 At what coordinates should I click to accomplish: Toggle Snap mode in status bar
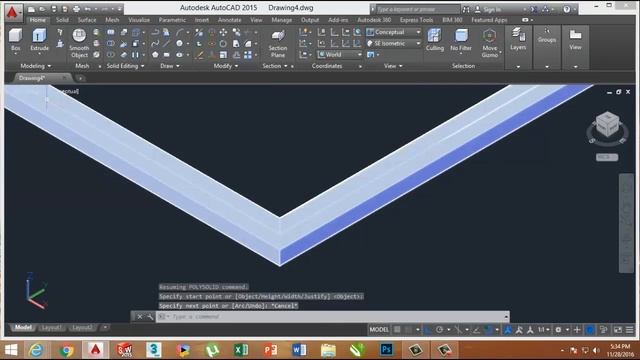click(408, 329)
